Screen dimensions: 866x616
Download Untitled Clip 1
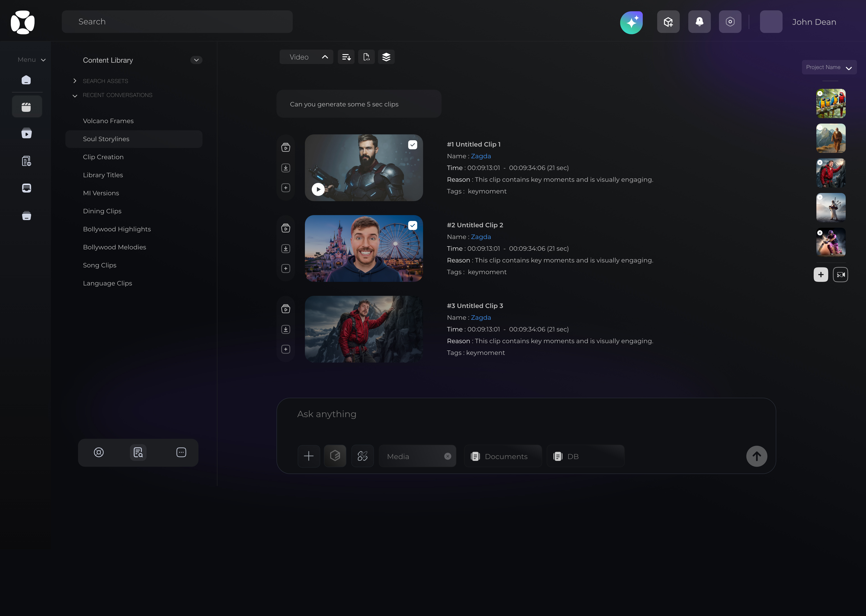point(286,168)
